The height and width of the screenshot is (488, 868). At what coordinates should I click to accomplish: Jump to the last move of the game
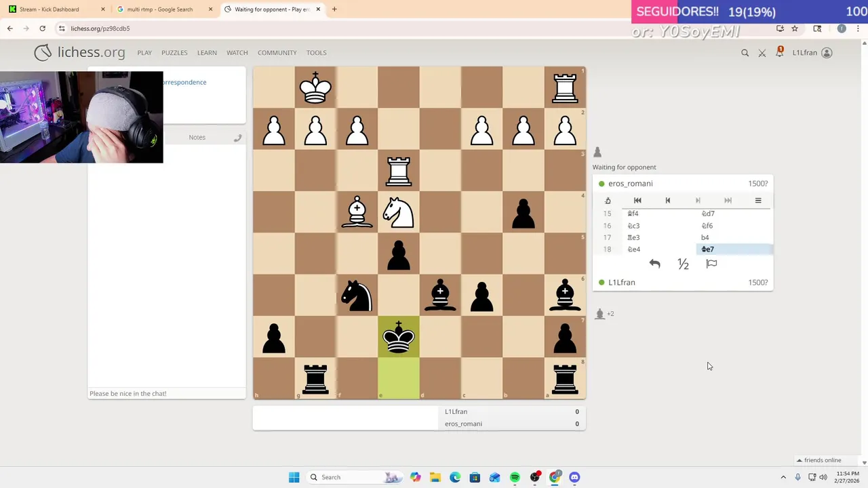(728, 201)
